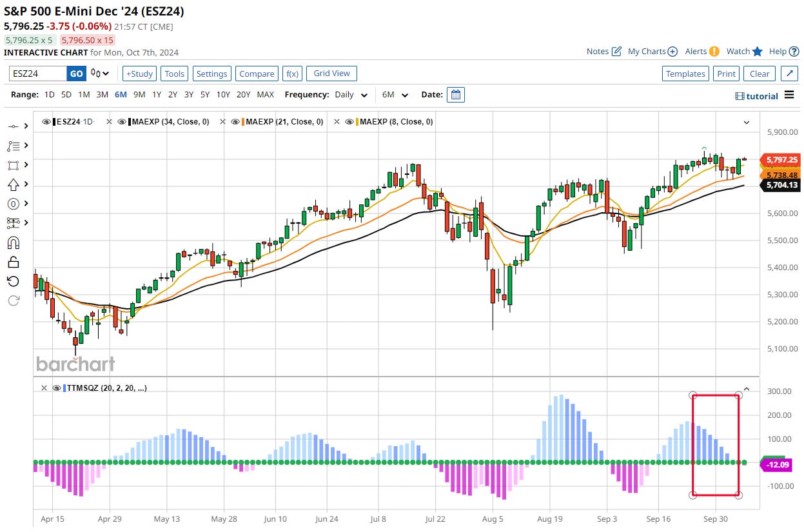Click the undo arrow icon
The width and height of the screenshot is (804, 532).
[x=13, y=281]
